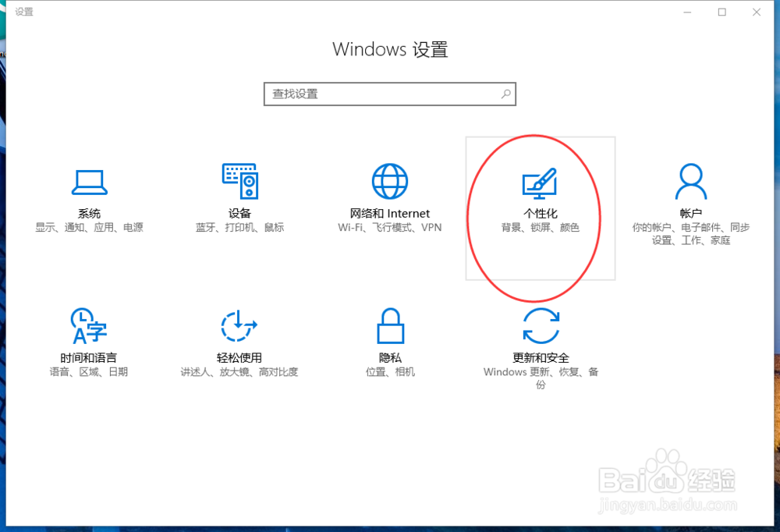Viewport: 780px width, 532px height.
Task: Select the 隐私 label
Action: [x=391, y=358]
